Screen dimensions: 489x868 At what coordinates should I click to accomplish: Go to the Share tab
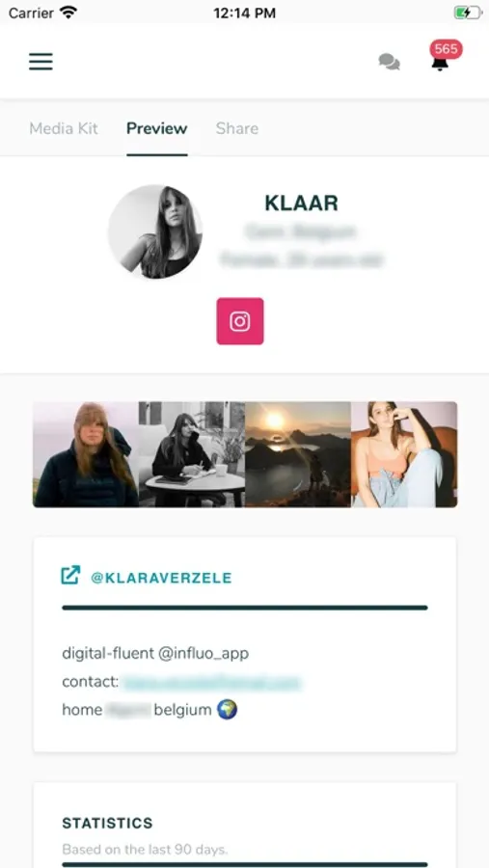[x=237, y=128]
